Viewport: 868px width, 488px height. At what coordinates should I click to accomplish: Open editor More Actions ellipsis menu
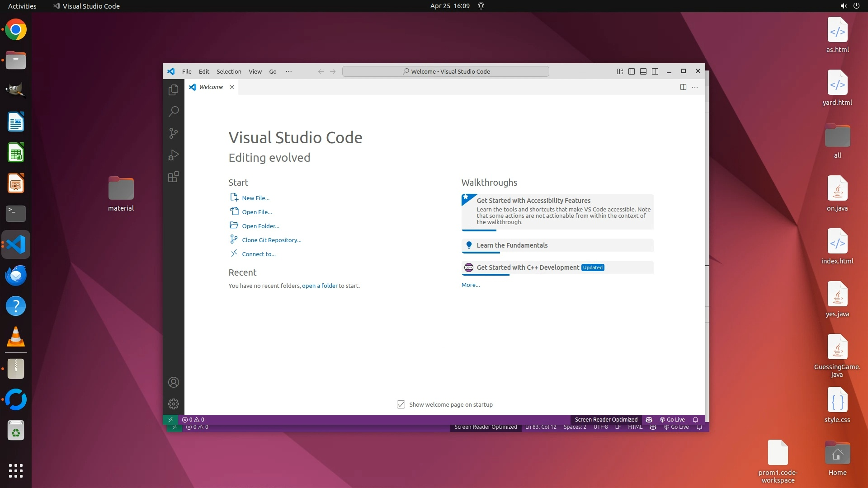(695, 87)
